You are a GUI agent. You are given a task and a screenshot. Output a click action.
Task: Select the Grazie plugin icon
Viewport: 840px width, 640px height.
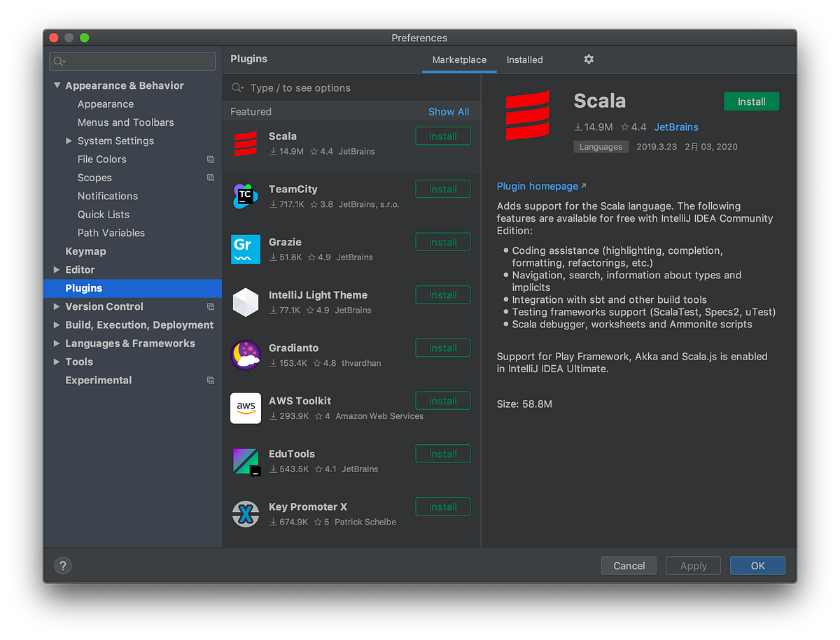pyautogui.click(x=246, y=250)
